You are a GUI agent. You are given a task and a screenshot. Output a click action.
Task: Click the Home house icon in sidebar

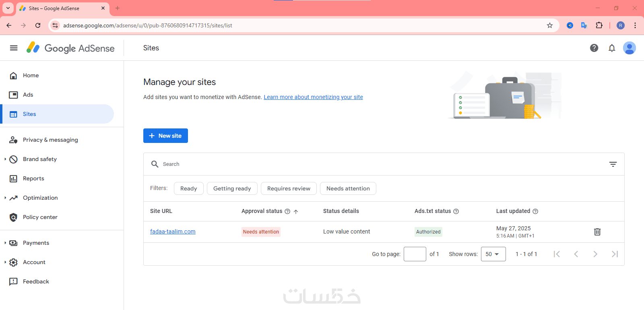[13, 75]
